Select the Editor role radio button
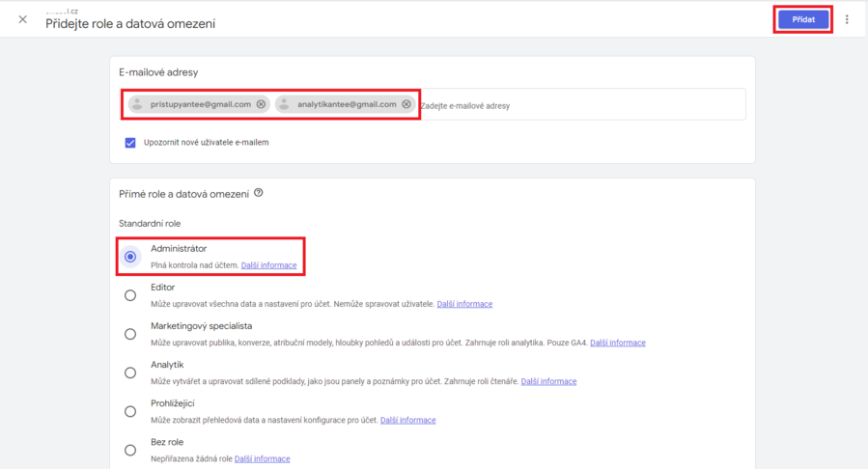868x469 pixels. tap(130, 295)
